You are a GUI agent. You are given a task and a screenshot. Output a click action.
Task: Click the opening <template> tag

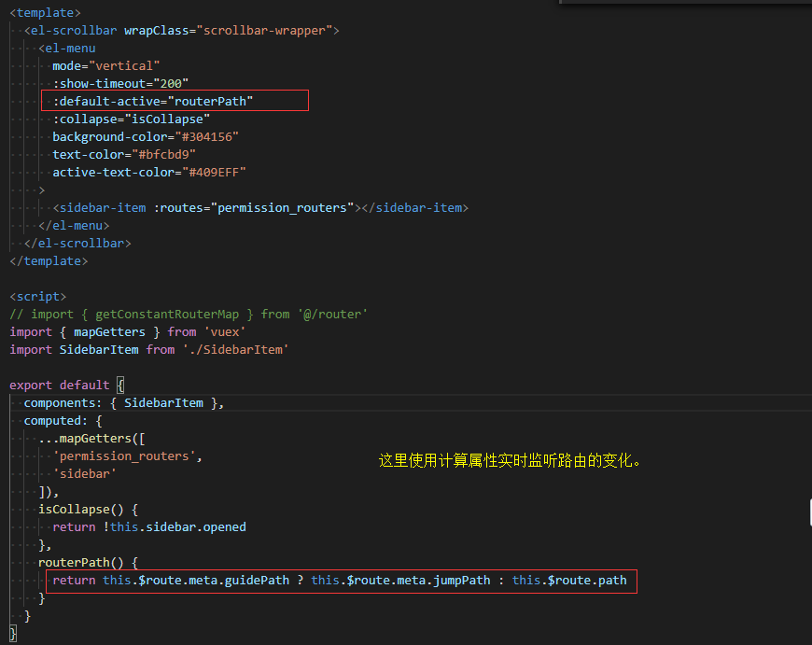pyautogui.click(x=45, y=12)
